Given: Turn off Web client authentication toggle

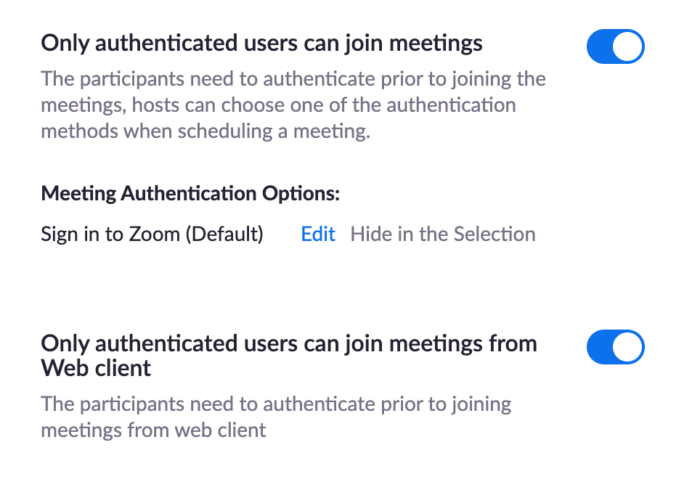Looking at the screenshot, I should click(615, 347).
